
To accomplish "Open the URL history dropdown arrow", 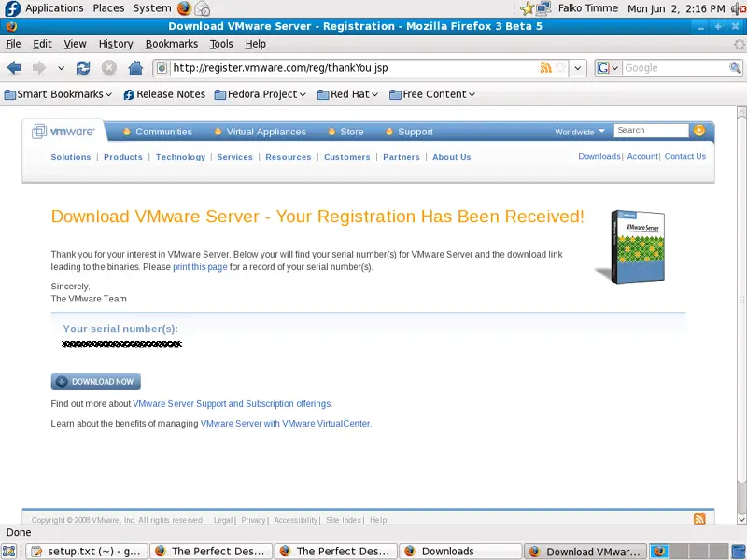I will coord(577,68).
